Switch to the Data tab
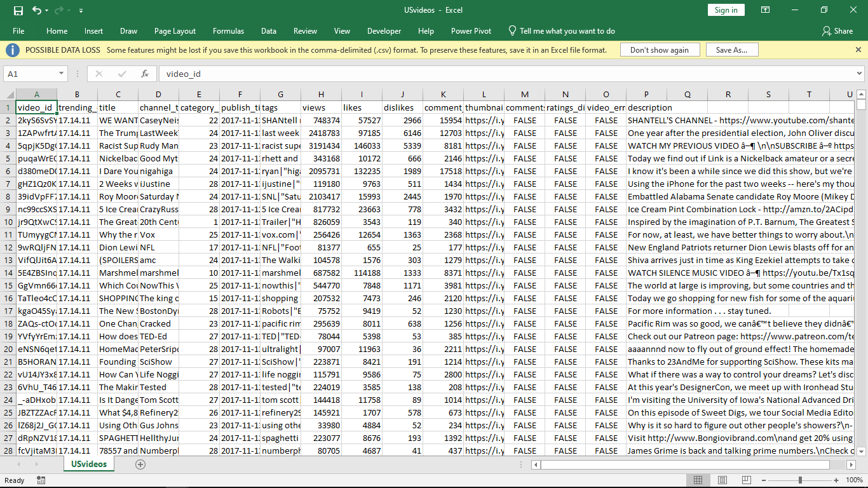This screenshot has width=868, height=488. click(x=268, y=31)
